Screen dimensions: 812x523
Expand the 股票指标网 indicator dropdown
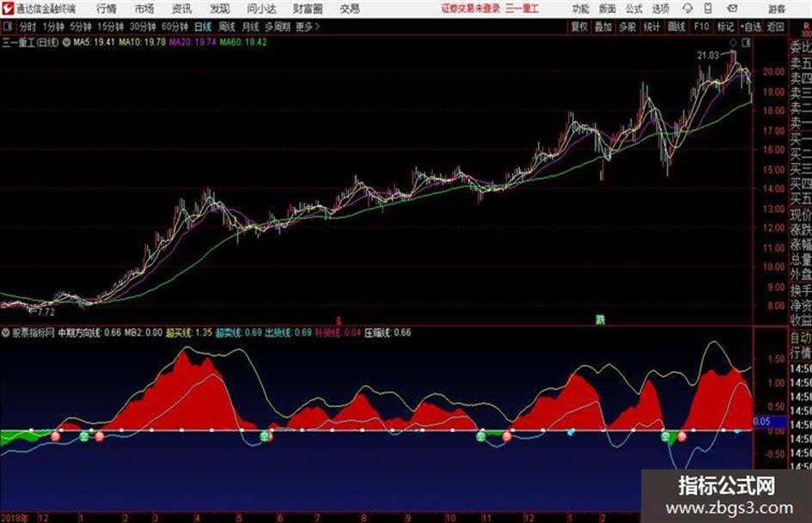click(x=5, y=332)
